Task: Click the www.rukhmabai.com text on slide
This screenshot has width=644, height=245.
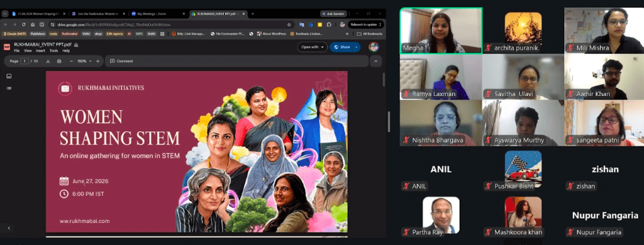Action: coord(85,220)
